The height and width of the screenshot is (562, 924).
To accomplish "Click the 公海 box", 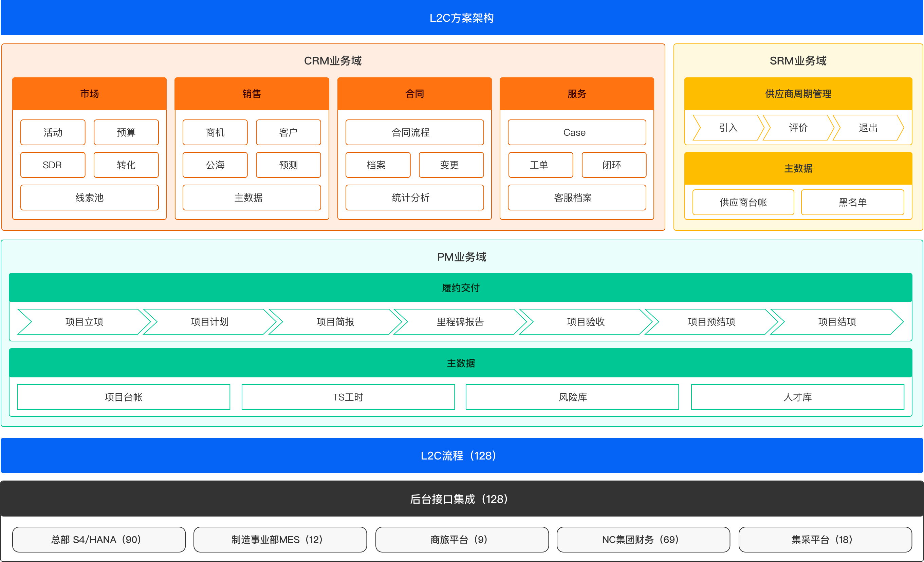I will (215, 165).
